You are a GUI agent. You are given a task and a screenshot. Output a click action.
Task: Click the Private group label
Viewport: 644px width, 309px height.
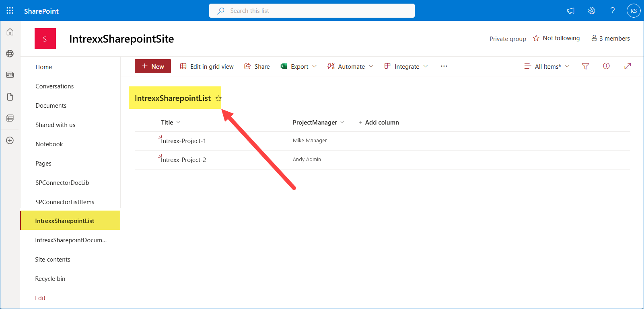pyautogui.click(x=508, y=39)
